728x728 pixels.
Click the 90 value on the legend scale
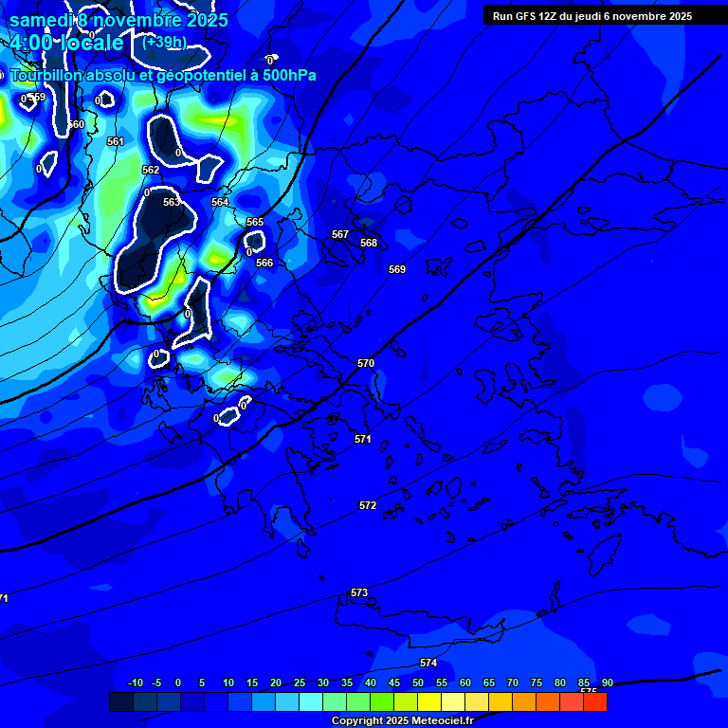tap(607, 683)
